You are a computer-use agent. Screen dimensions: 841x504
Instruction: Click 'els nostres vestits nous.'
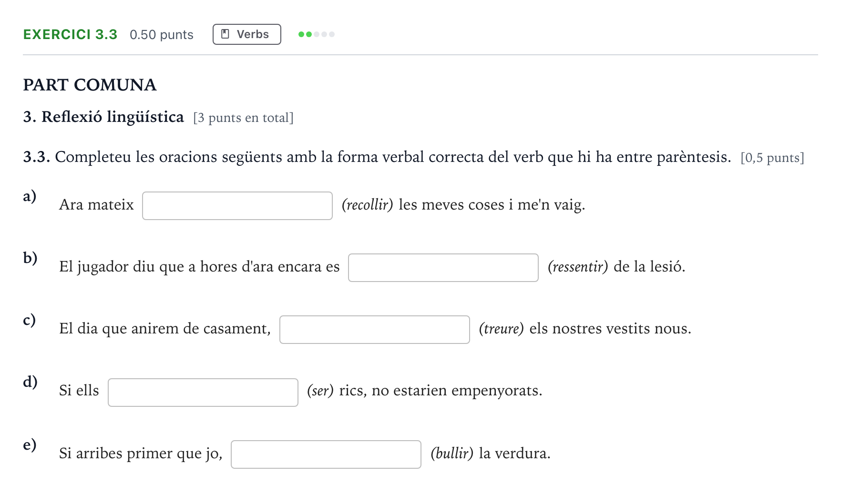click(610, 329)
